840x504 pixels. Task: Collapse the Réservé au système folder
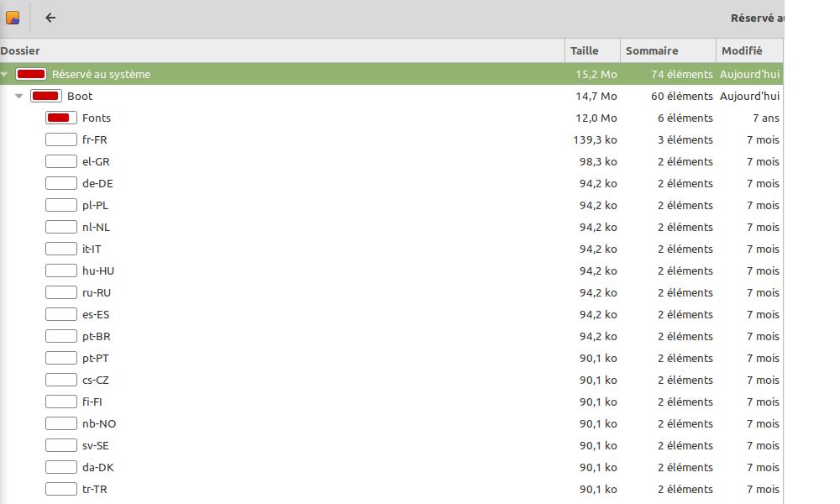[x=4, y=75]
